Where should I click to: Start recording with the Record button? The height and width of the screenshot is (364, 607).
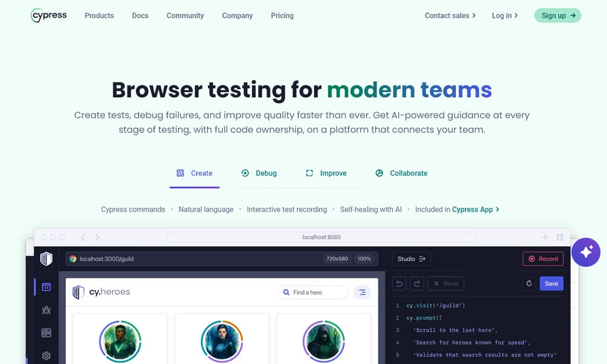pos(543,259)
